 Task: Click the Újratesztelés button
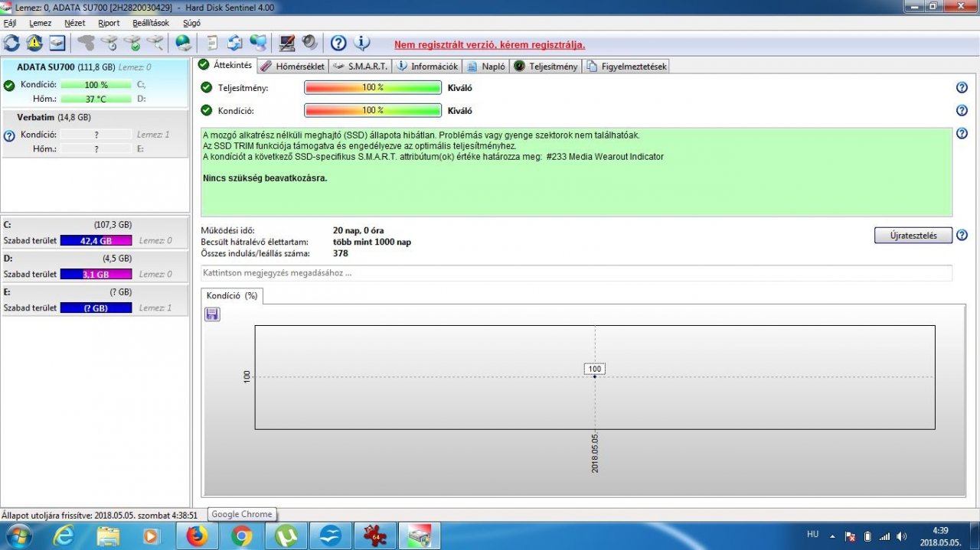[913, 236]
